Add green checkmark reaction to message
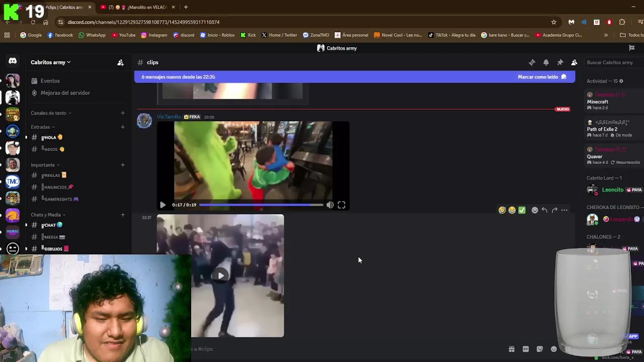 coord(522,210)
